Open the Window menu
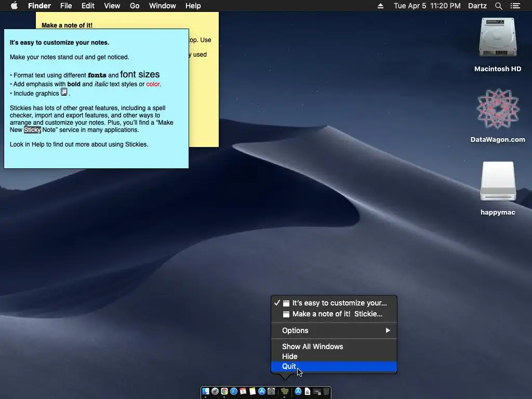Screen dimensions: 532x399 coord(162,6)
